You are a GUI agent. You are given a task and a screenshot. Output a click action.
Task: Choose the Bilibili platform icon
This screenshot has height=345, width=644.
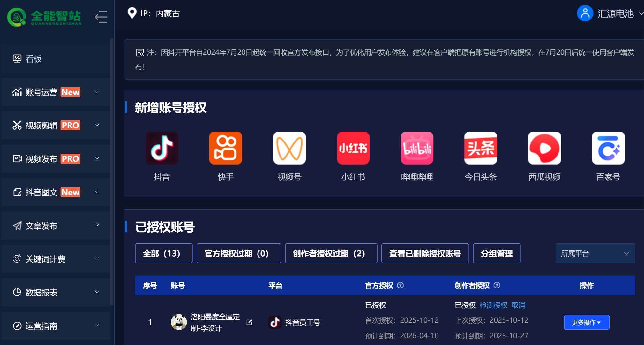417,148
